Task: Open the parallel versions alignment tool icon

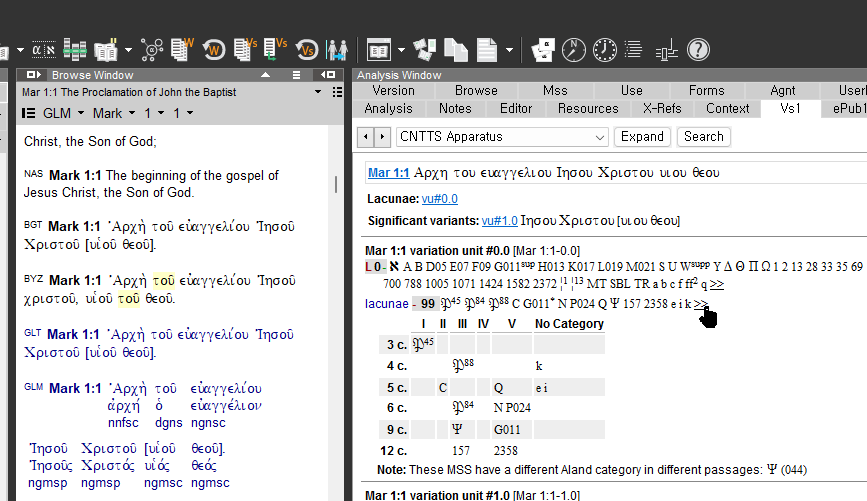Action: point(75,50)
